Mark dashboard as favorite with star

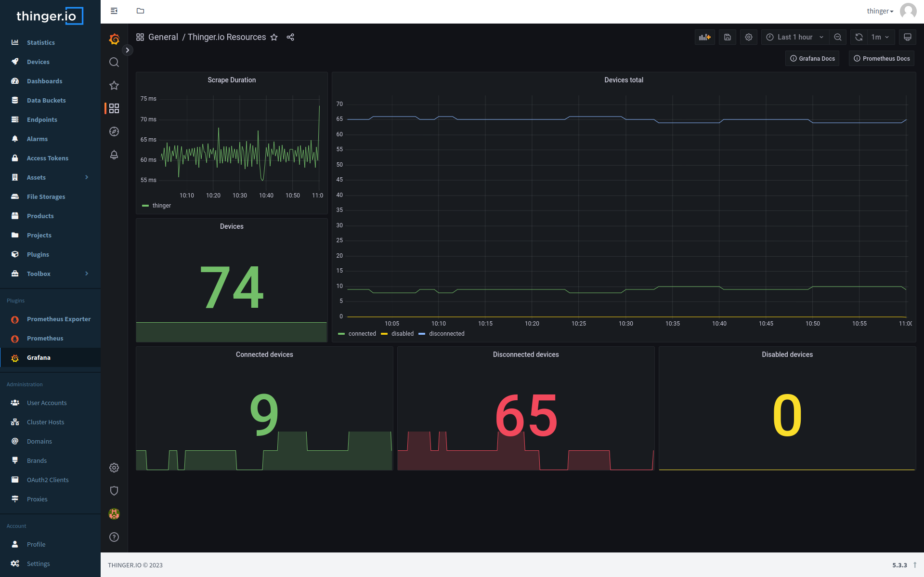(274, 37)
